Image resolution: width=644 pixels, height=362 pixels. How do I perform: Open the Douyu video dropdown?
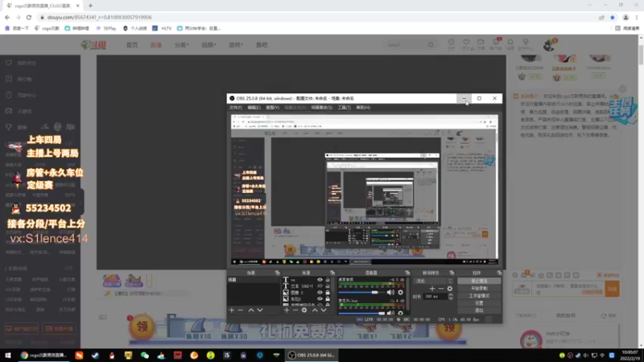tap(208, 45)
